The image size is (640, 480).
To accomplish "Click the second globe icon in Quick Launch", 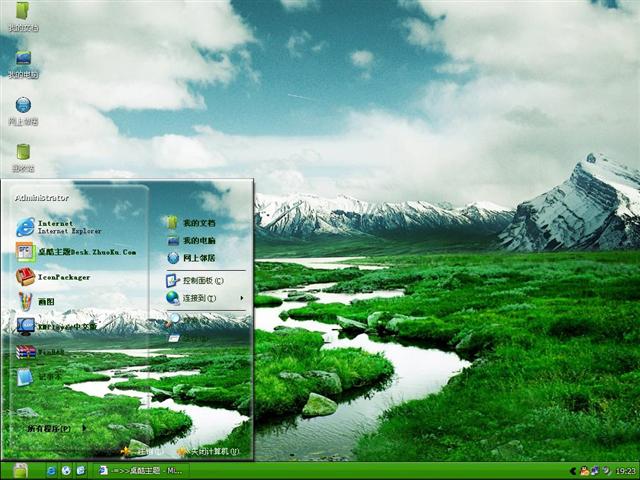I will point(66,471).
